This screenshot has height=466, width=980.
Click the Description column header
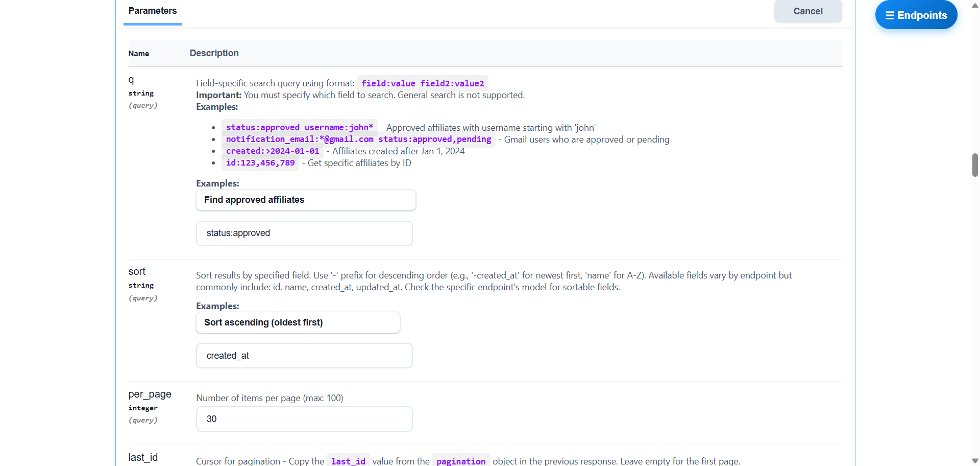tap(214, 53)
